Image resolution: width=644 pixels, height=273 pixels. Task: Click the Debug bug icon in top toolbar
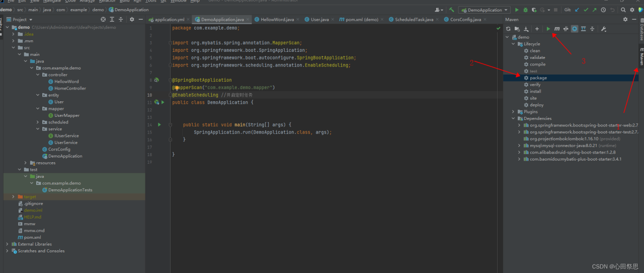point(525,10)
